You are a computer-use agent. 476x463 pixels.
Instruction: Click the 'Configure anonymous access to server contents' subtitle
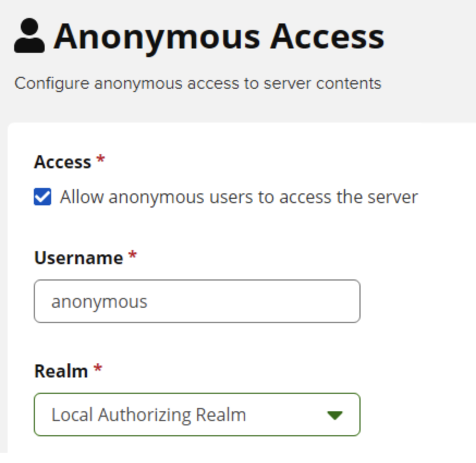(198, 83)
